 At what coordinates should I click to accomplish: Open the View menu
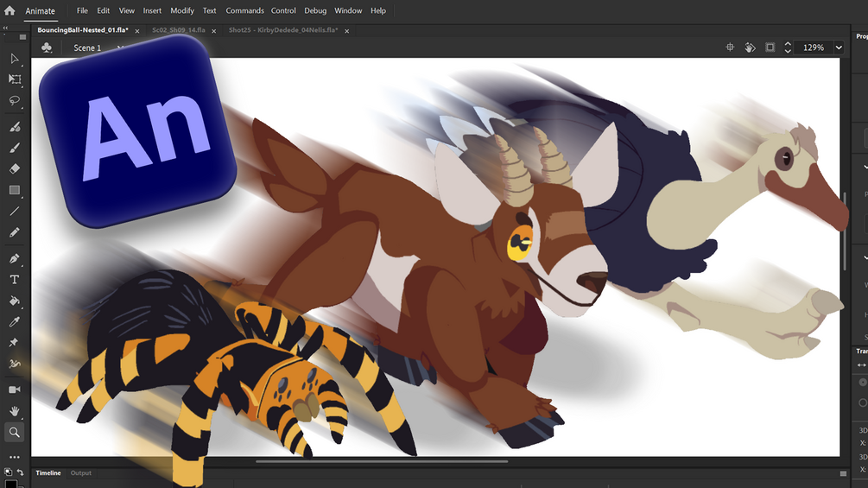click(126, 10)
